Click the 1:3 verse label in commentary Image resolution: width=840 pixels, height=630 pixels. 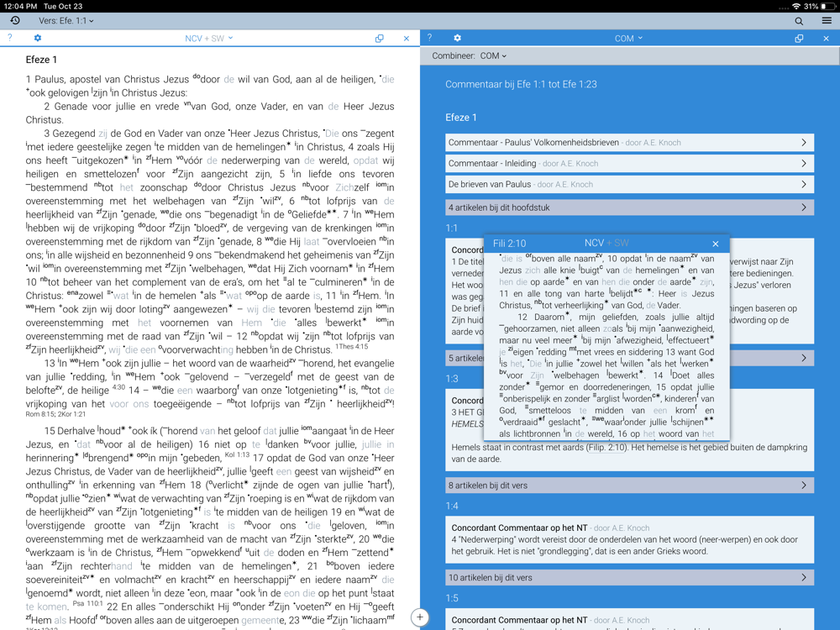click(452, 379)
